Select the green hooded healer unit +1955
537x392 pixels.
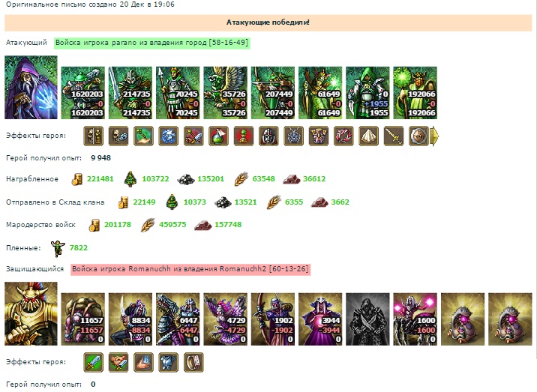click(367, 93)
